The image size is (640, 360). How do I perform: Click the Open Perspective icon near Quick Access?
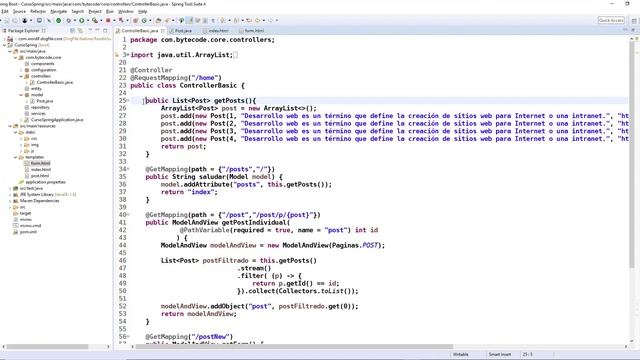634,20
